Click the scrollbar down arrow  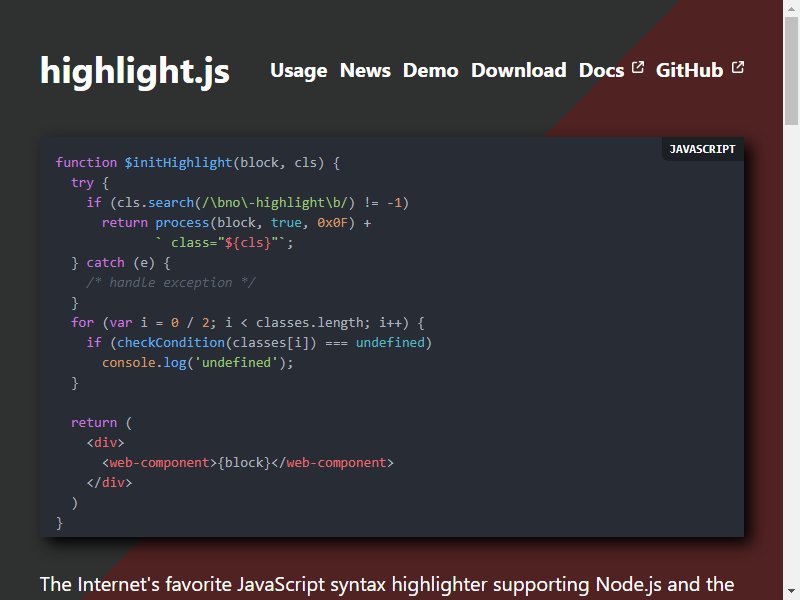tap(791, 592)
